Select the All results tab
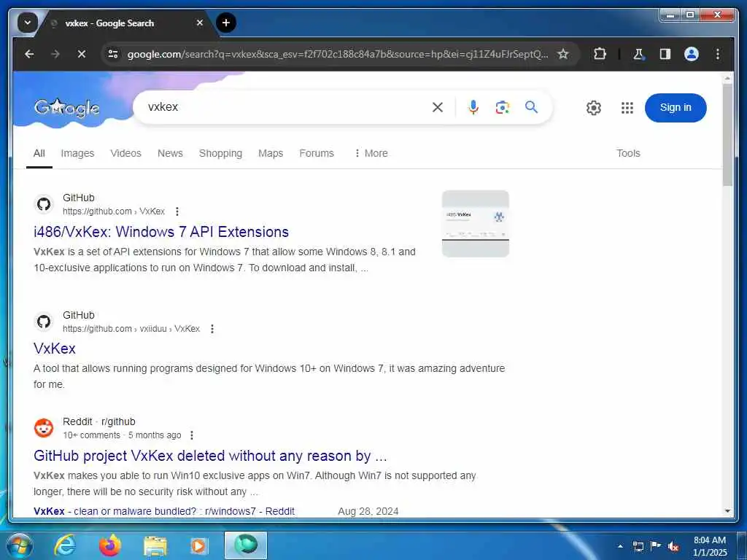747x560 pixels. point(39,153)
